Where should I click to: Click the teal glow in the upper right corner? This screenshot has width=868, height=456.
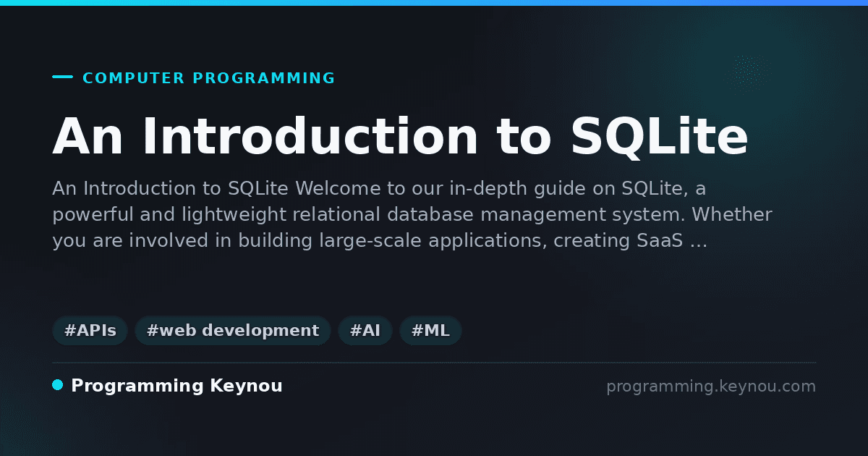[x=781, y=58]
